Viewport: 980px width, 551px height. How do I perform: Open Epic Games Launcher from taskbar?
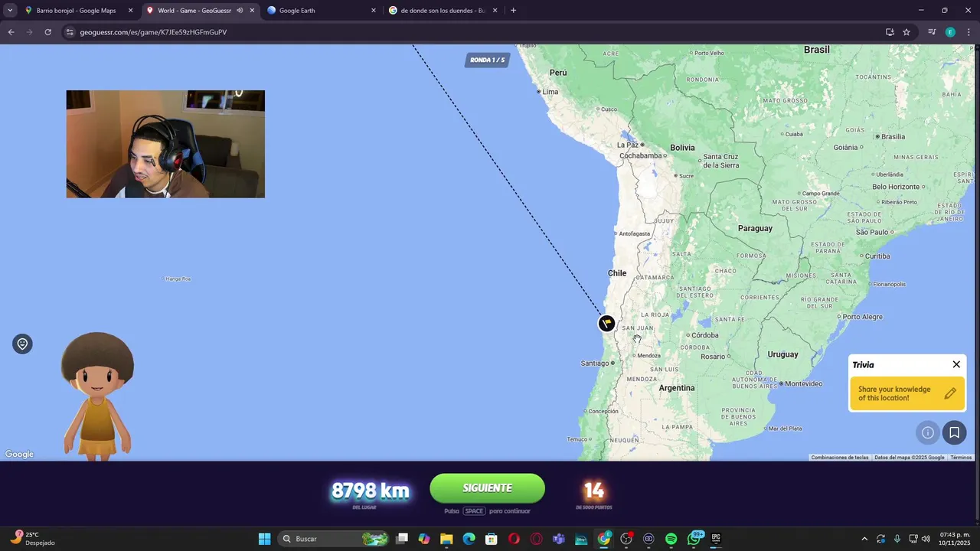click(x=716, y=539)
